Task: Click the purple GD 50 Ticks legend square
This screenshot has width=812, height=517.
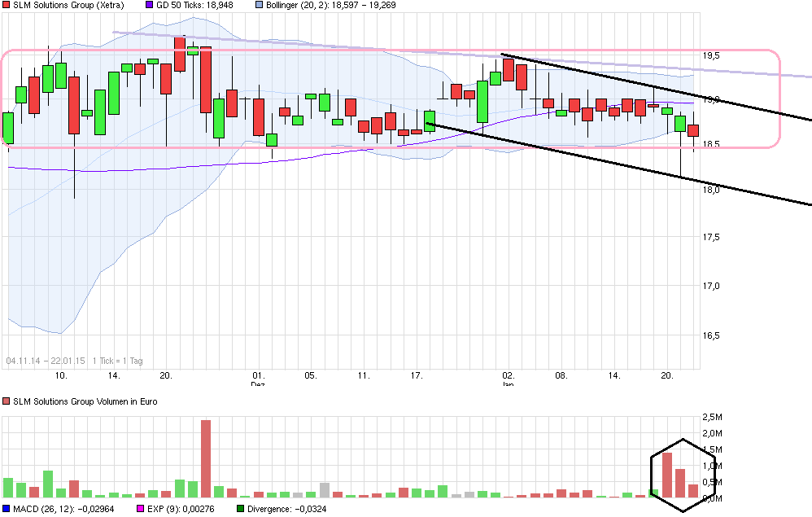Action: [x=149, y=5]
